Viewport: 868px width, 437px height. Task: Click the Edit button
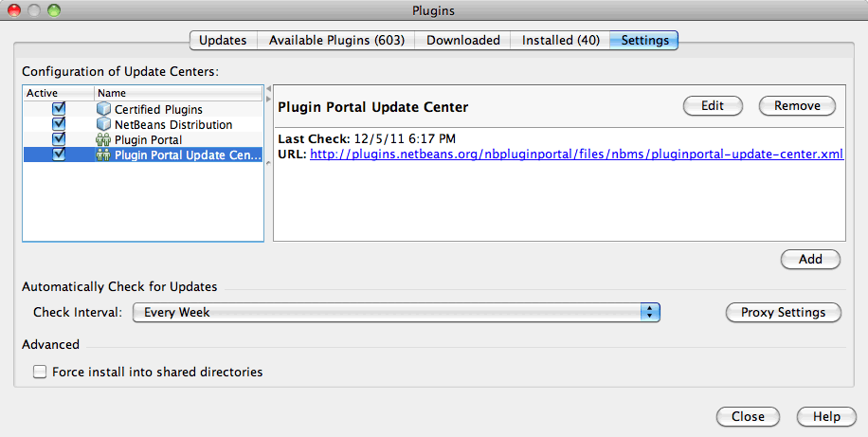(713, 106)
